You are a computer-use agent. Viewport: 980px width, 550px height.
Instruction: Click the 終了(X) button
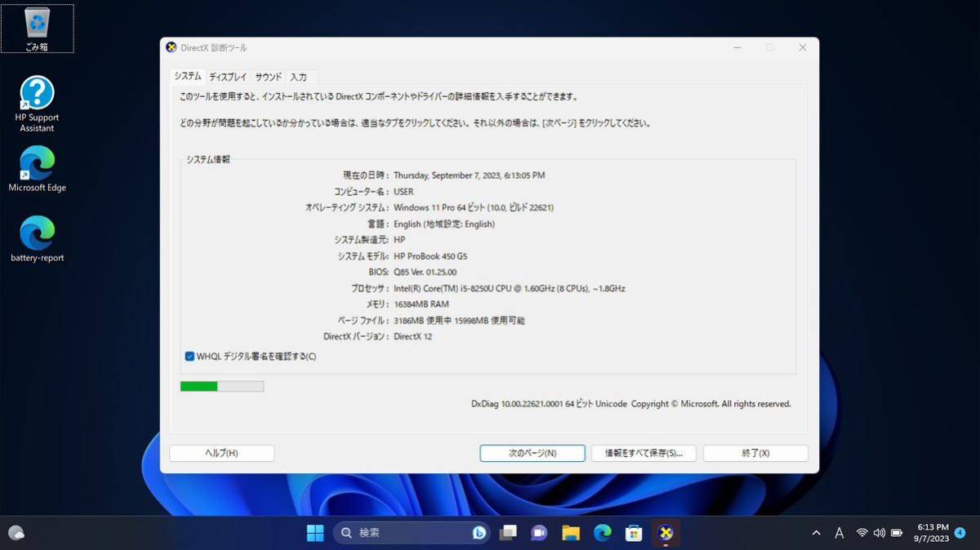click(x=755, y=453)
